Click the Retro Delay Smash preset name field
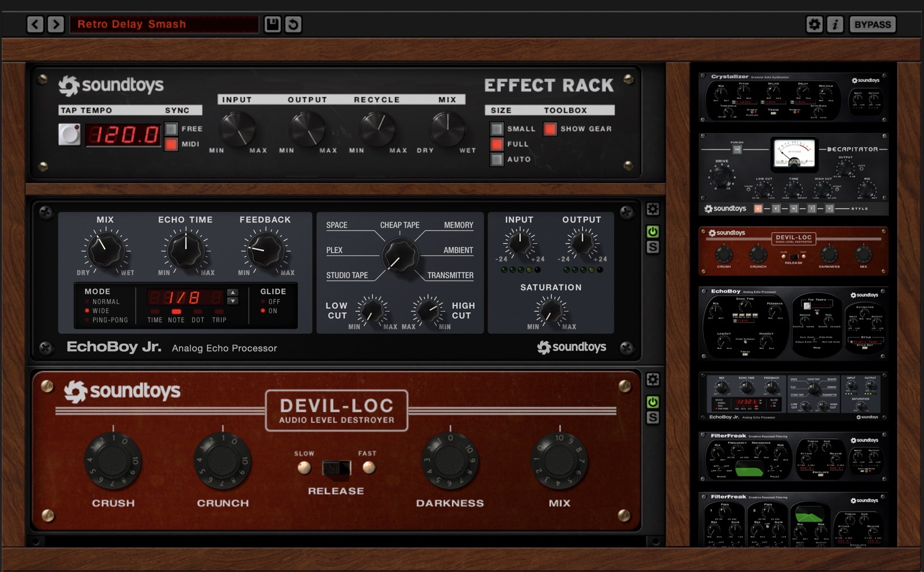The width and height of the screenshot is (924, 572). tap(164, 24)
